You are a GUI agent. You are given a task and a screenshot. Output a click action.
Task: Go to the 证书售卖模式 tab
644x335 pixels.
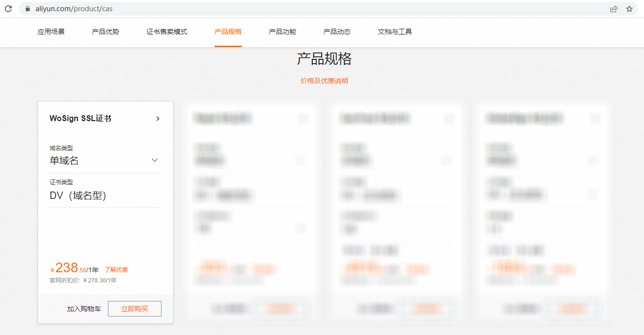click(x=167, y=32)
